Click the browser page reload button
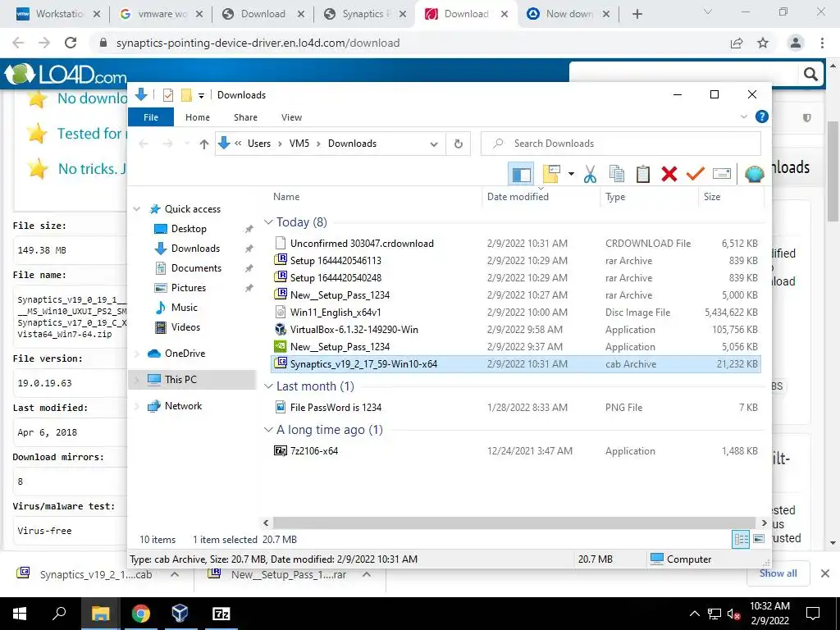Screen dimensions: 840x630 [x=71, y=43]
